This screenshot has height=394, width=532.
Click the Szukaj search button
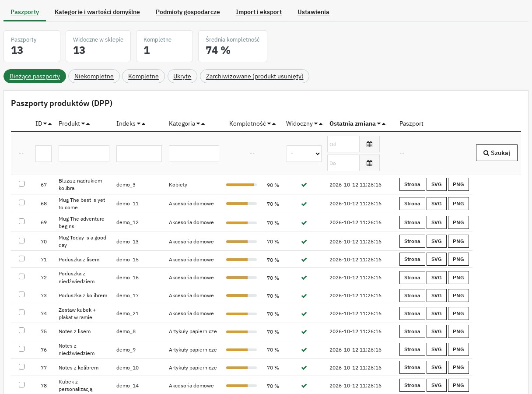[x=497, y=153]
